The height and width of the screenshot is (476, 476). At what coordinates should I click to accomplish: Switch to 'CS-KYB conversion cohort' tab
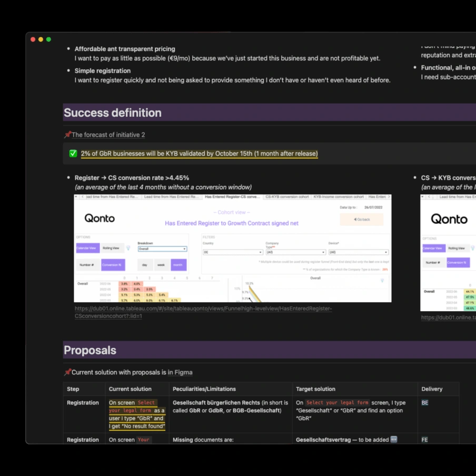[x=287, y=197]
